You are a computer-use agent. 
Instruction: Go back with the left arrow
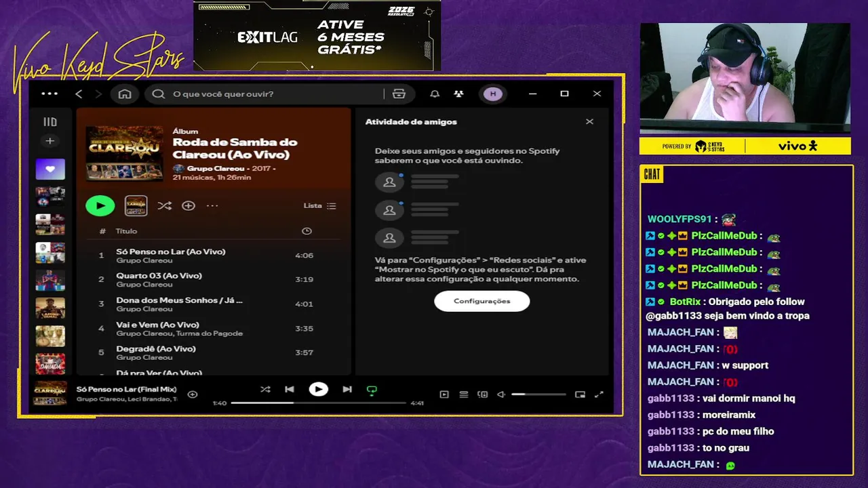point(79,94)
